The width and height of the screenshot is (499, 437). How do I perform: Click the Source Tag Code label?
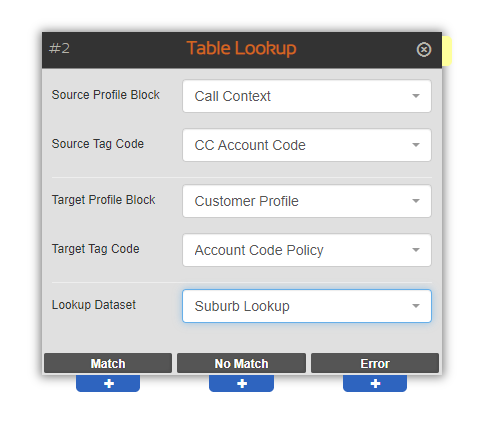[x=98, y=144]
